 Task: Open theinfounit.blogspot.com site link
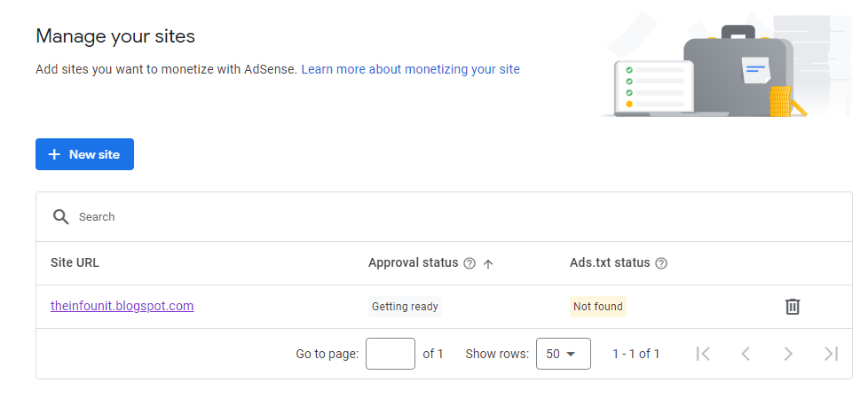tap(122, 307)
